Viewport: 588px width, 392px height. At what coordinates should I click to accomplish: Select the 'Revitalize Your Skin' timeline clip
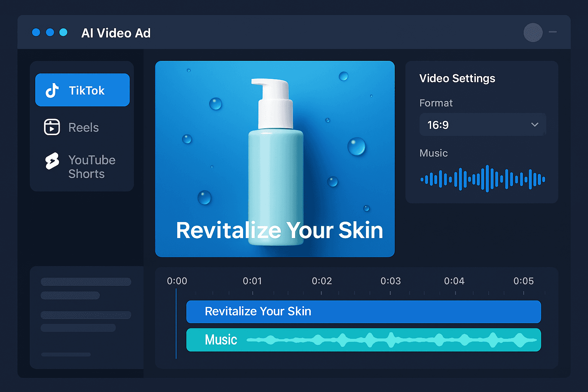click(x=363, y=312)
